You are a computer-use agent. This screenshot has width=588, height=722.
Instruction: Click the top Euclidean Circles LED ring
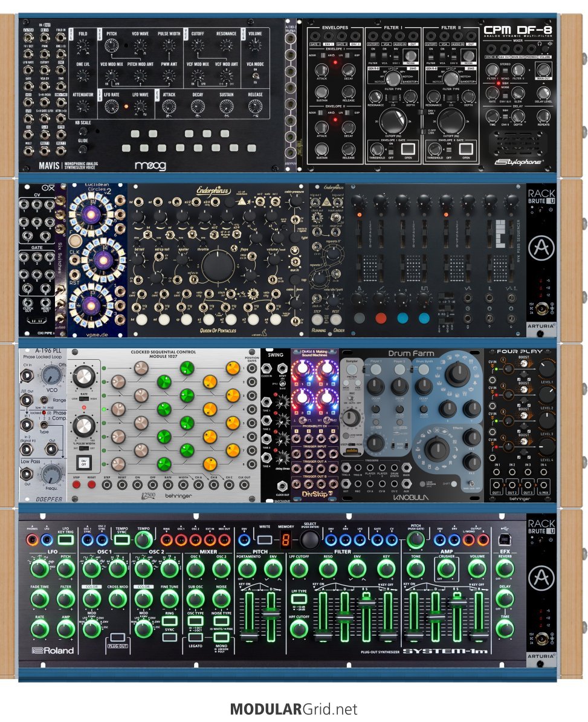pos(90,214)
